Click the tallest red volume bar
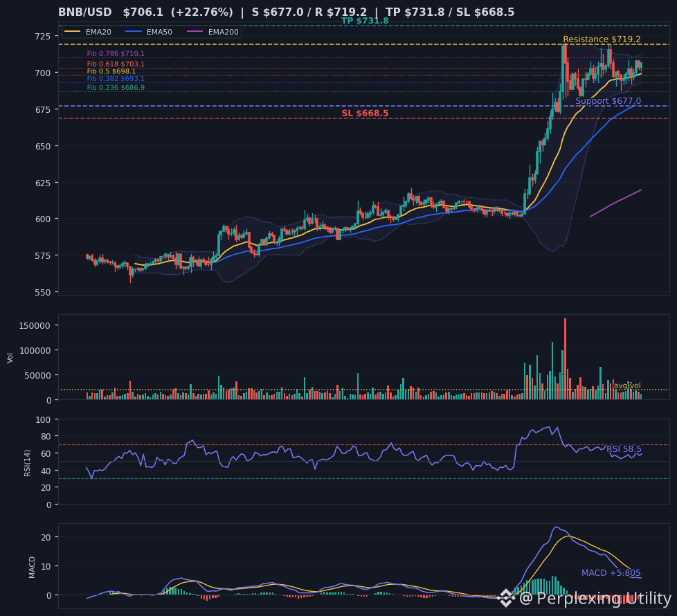677x616 pixels. click(565, 359)
